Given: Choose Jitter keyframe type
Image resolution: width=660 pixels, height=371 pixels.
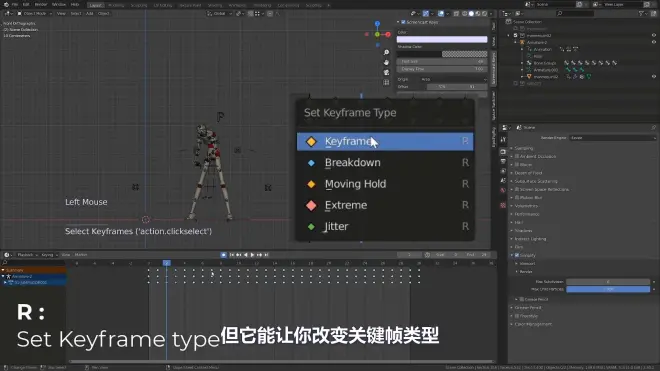Looking at the screenshot, I should tap(385, 227).
